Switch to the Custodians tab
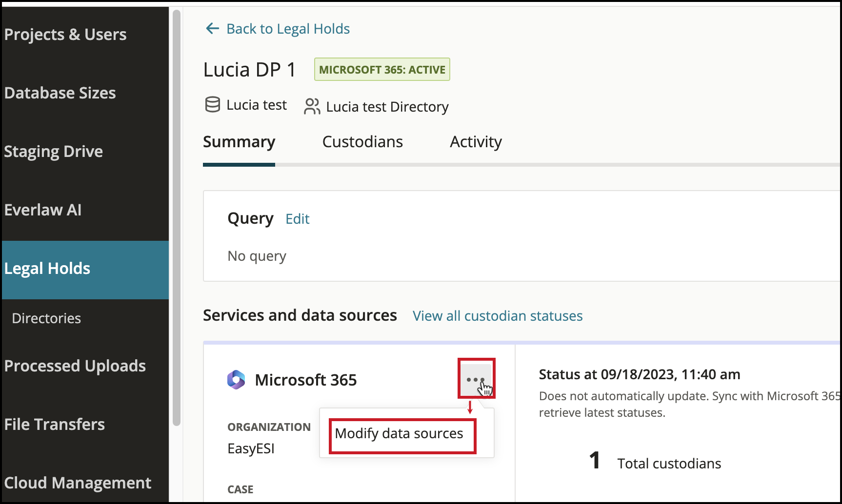The width and height of the screenshot is (842, 504). pos(362,142)
